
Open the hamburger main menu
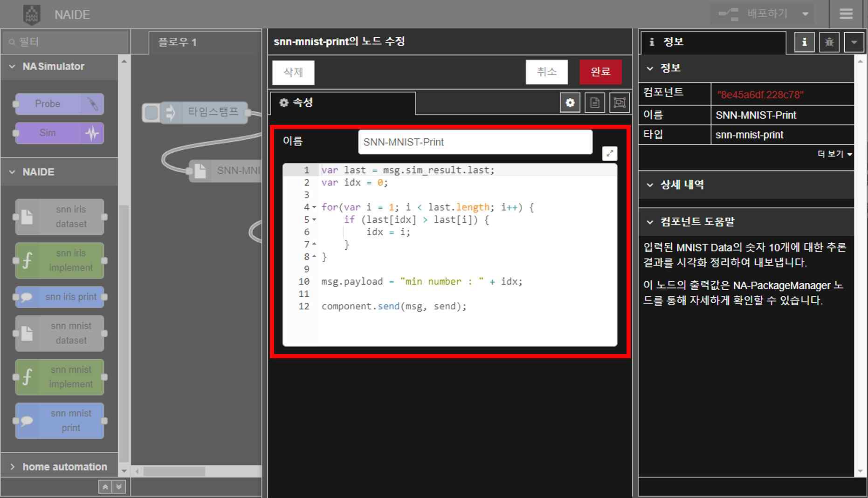[846, 14]
